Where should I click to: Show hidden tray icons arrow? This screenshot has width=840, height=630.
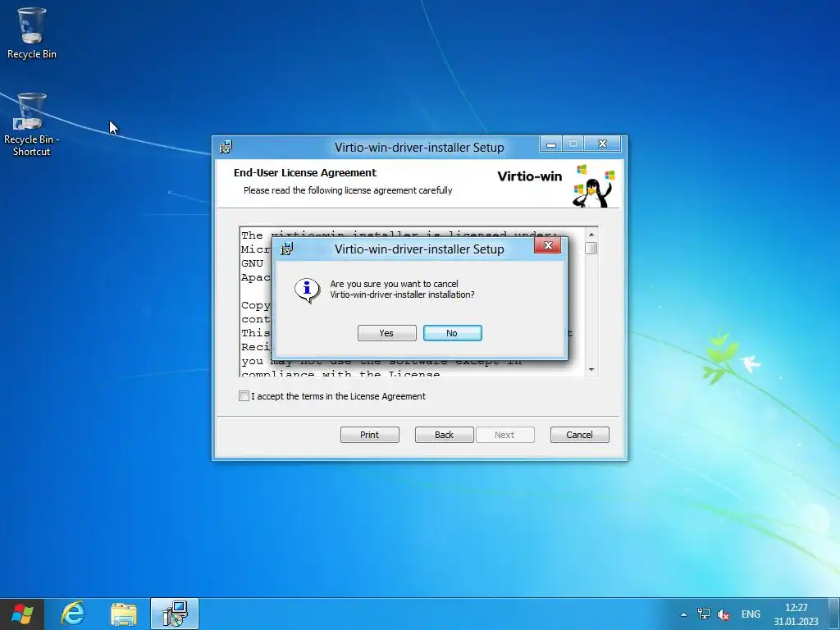pyautogui.click(x=683, y=614)
